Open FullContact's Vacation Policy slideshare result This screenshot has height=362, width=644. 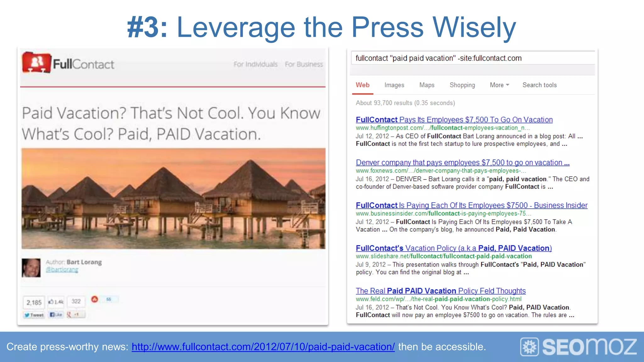pos(454,248)
